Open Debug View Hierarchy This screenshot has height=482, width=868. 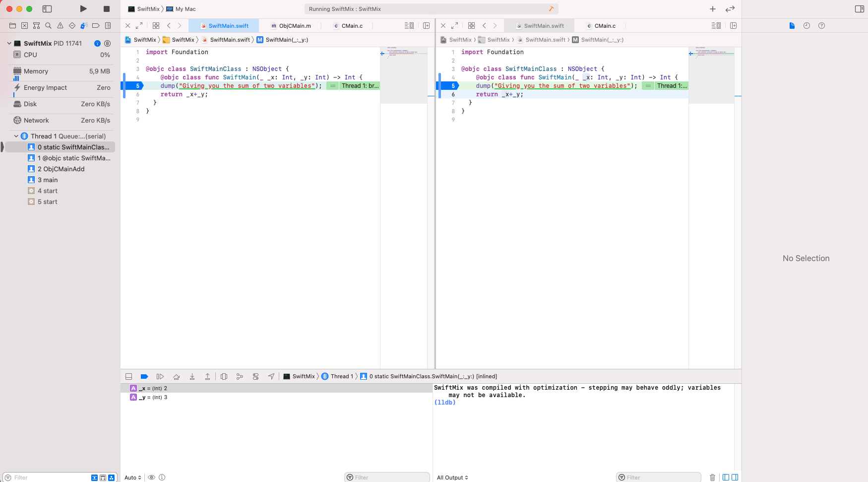224,376
